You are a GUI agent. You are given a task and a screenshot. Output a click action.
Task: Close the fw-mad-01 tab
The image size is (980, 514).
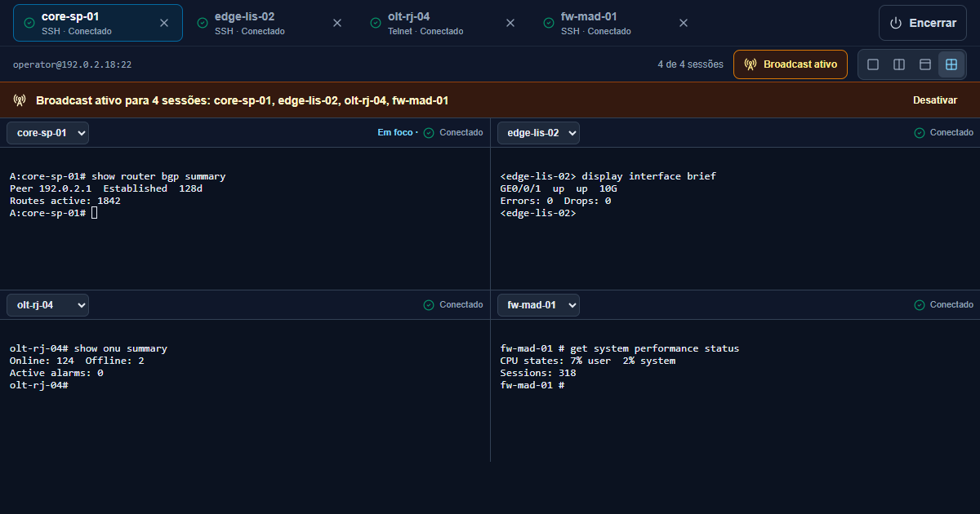pyautogui.click(x=684, y=23)
